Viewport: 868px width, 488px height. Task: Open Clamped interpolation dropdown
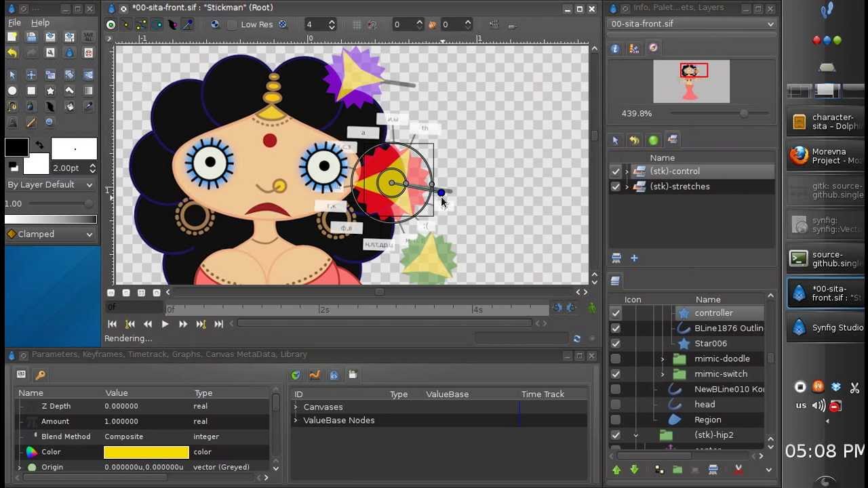[51, 234]
